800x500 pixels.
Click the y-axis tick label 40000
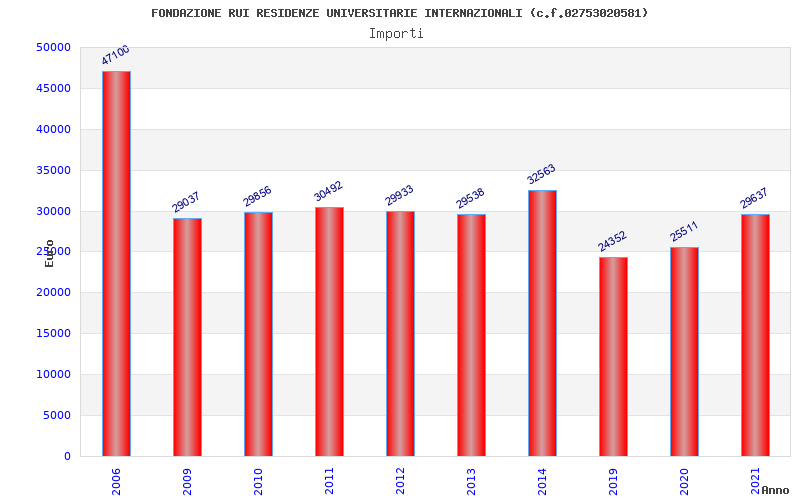pyautogui.click(x=54, y=130)
